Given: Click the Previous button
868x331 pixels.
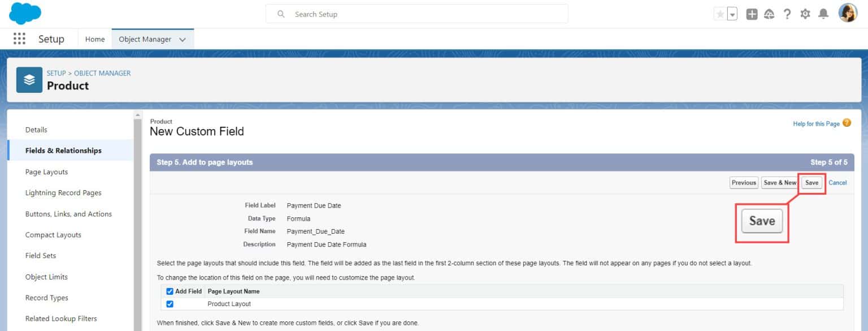Looking at the screenshot, I should pos(744,183).
